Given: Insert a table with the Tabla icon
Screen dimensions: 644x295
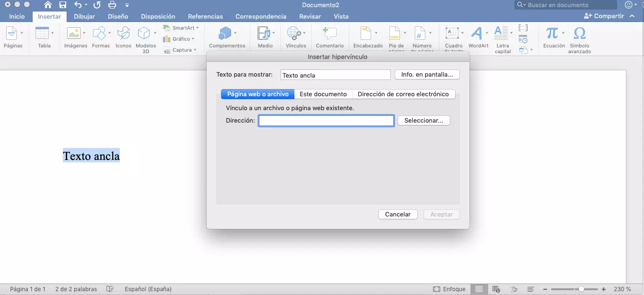Looking at the screenshot, I should [x=42, y=33].
